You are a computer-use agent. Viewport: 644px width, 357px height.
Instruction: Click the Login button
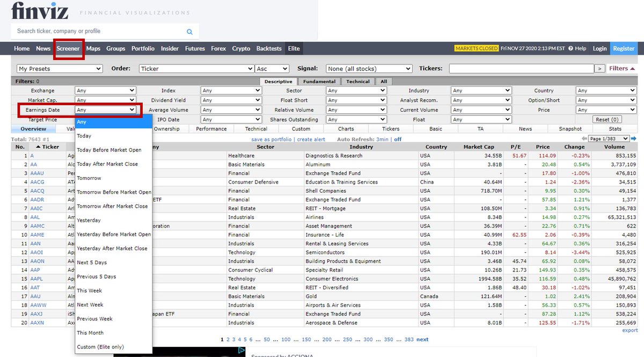tap(599, 48)
